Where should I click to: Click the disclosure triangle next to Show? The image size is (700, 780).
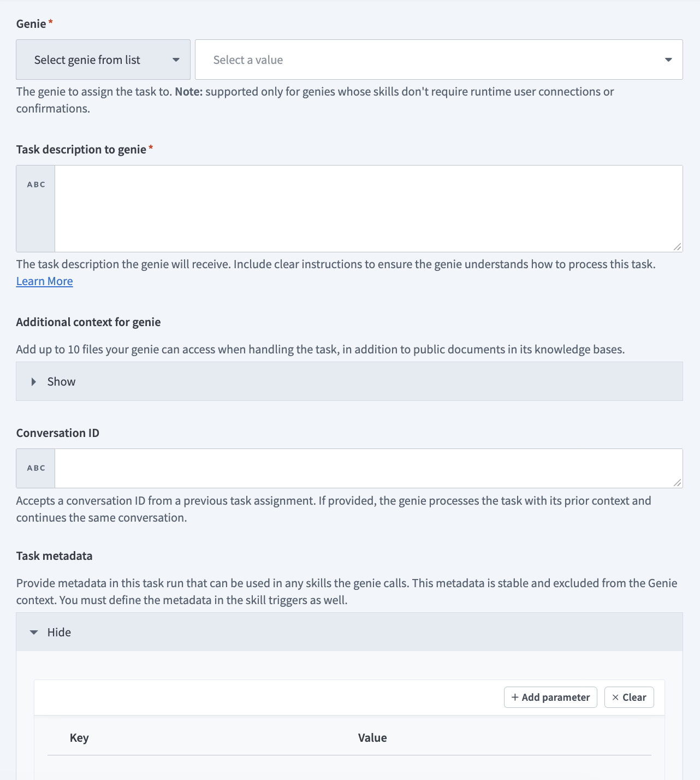point(34,381)
